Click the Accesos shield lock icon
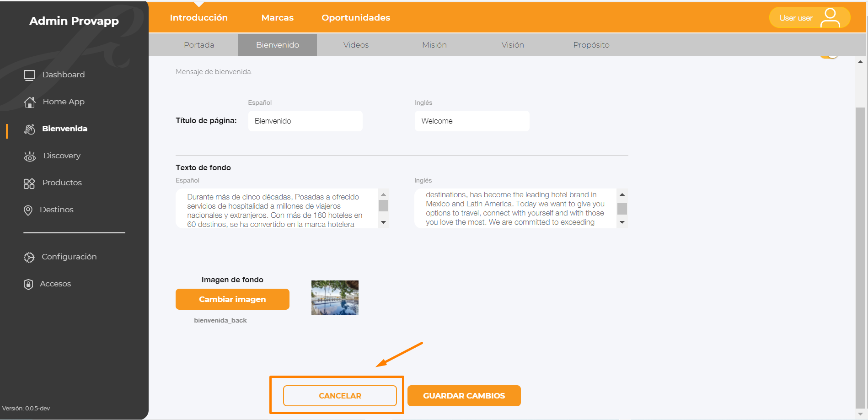Screen dimensions: 868x420 (28, 285)
